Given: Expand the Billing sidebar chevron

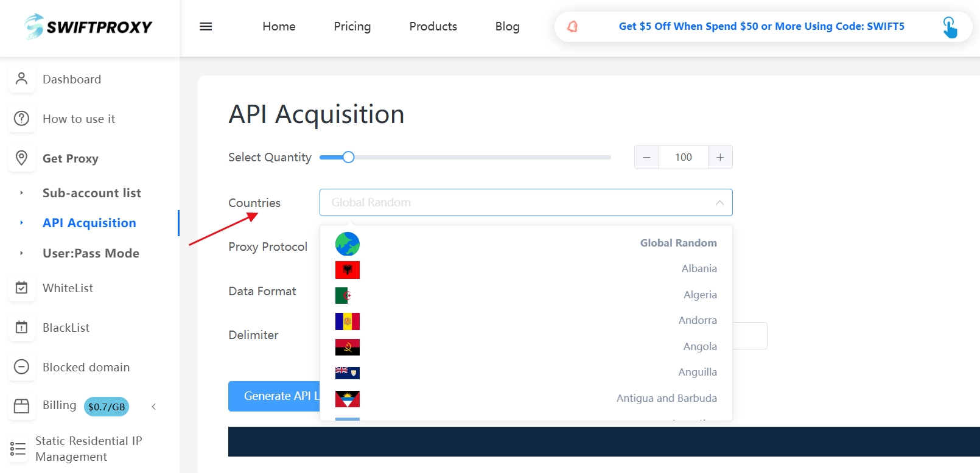Looking at the screenshot, I should point(154,407).
